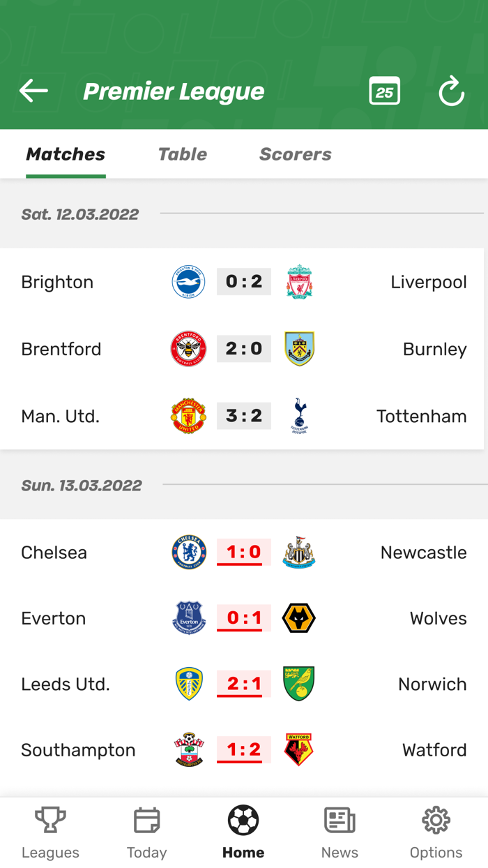This screenshot has height=868, width=488.
Task: Select the Chelsea club crest
Action: pos(188,552)
